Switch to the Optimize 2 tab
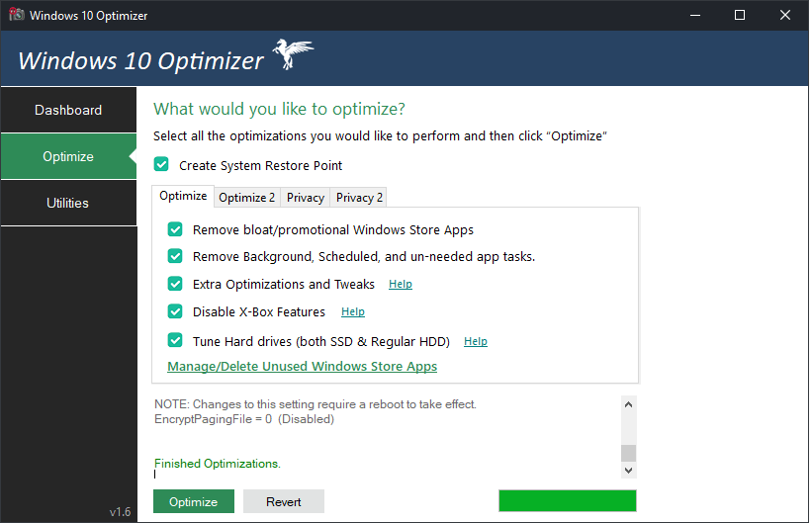This screenshot has height=523, width=812. click(x=247, y=198)
